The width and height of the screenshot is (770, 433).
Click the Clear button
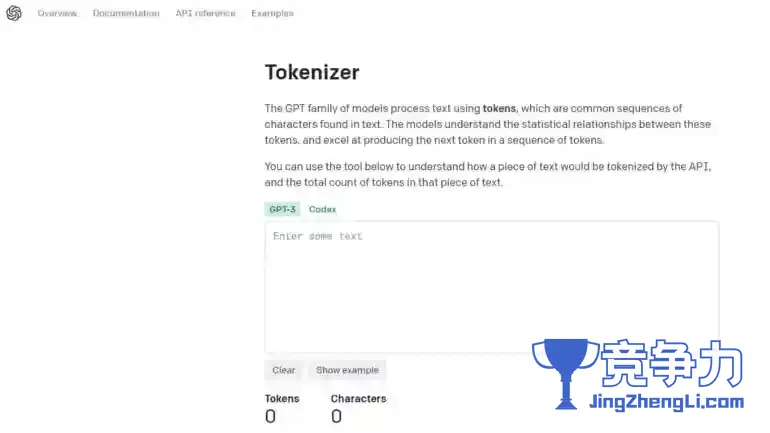(283, 370)
